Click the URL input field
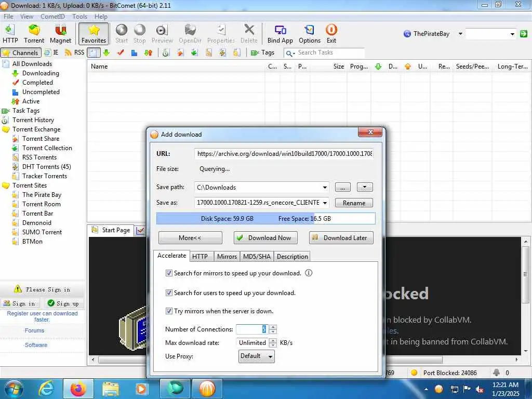 point(284,154)
